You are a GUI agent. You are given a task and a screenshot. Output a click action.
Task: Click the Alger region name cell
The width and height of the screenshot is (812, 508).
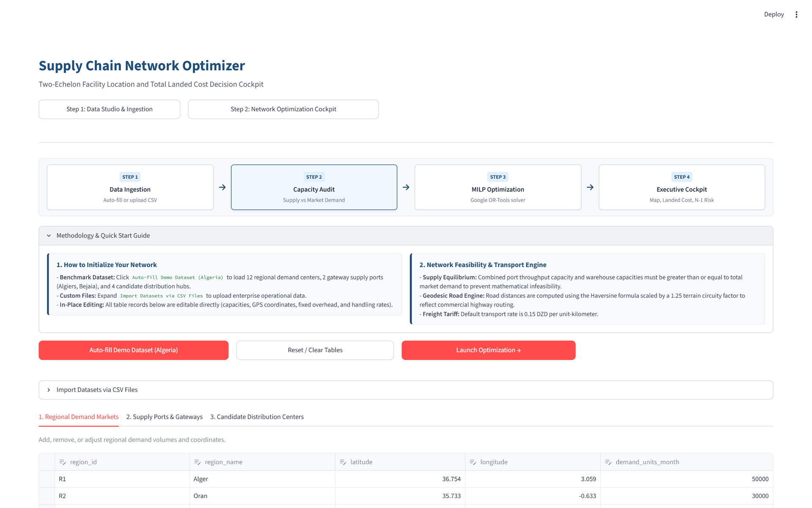(x=262, y=479)
